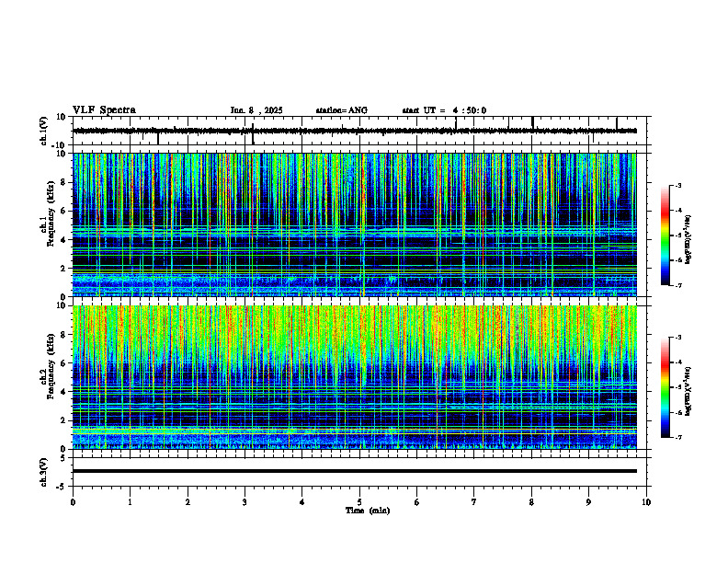The height and width of the screenshot is (563, 728).
Task: Click the "-7" label below the ch.2 color bar
Action: (x=678, y=438)
